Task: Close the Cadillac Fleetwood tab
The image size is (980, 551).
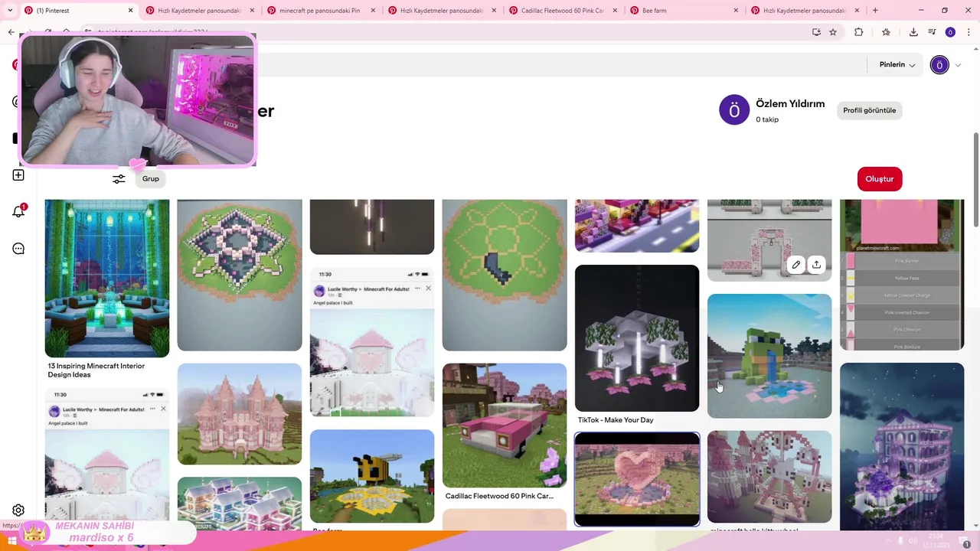Action: [x=615, y=11]
